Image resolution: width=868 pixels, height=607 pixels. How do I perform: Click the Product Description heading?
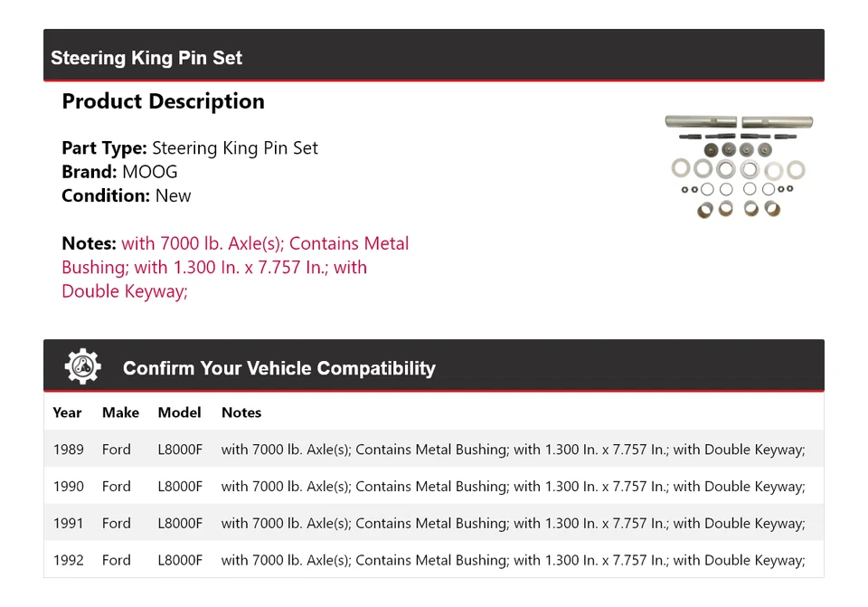tap(163, 101)
